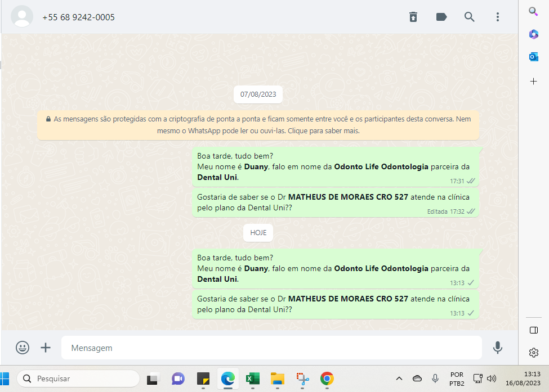Screen dimensions: 549x392
Task: Click the taskbar Pesquisar search box
Action: (x=78, y=379)
